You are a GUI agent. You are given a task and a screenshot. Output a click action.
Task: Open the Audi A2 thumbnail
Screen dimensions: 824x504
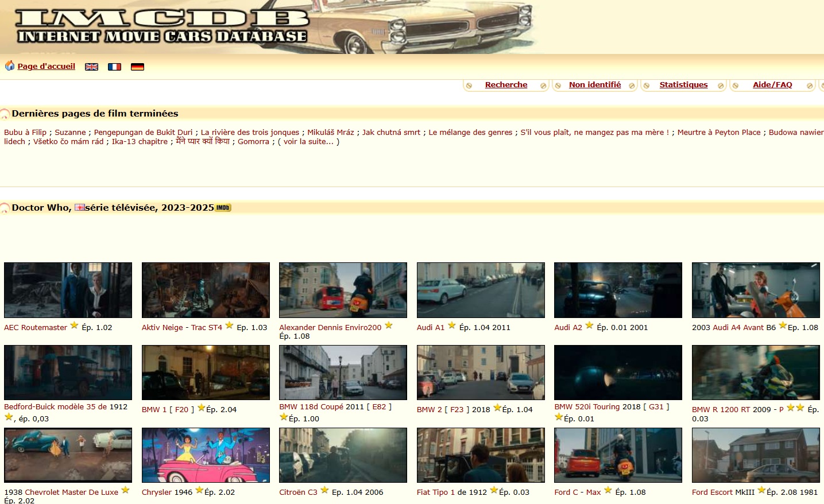tap(618, 290)
